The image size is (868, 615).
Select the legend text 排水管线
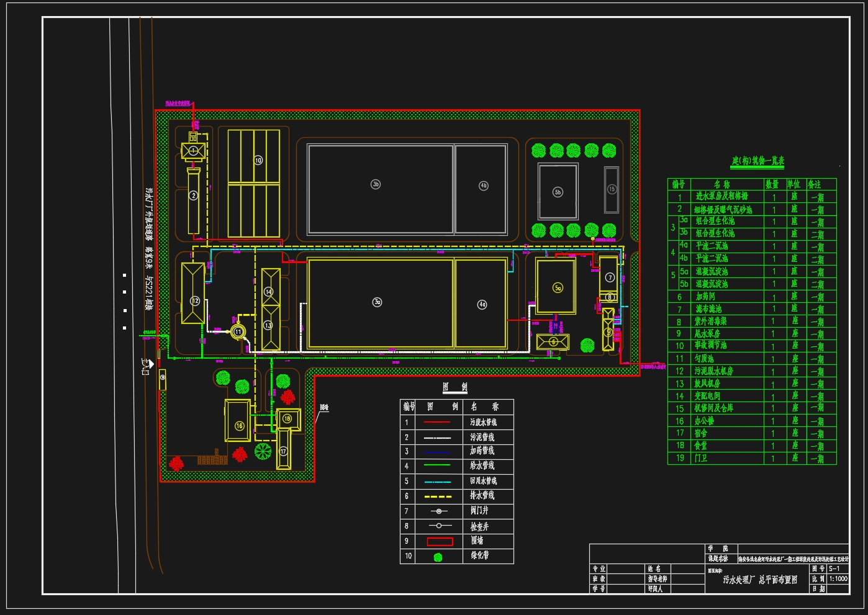point(482,495)
